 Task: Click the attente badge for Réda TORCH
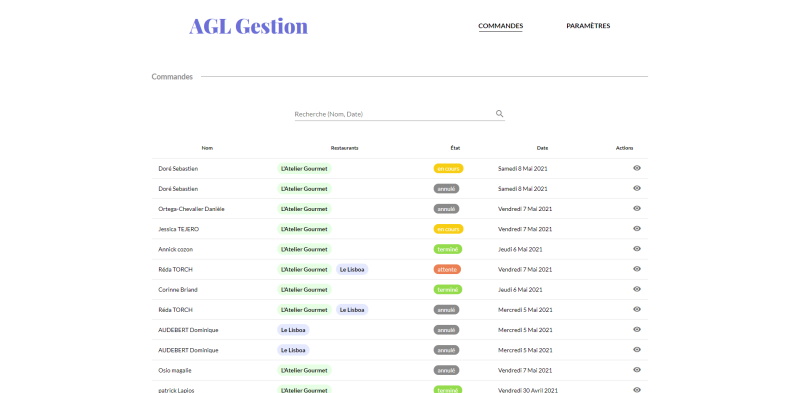447,269
